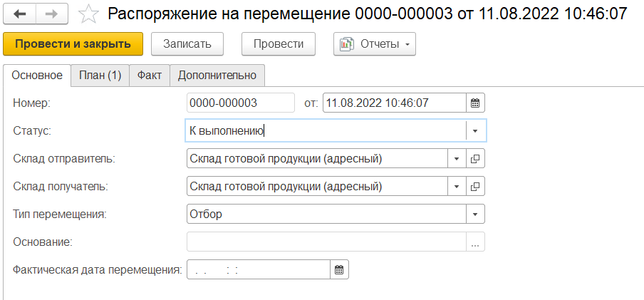
Task: Click the back navigation arrow
Action: [x=20, y=14]
